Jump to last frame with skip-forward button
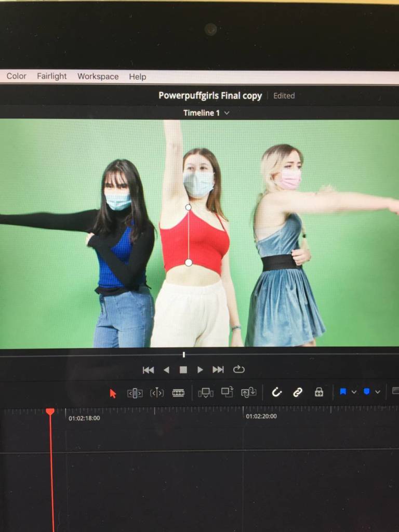The height and width of the screenshot is (532, 399). [x=218, y=369]
